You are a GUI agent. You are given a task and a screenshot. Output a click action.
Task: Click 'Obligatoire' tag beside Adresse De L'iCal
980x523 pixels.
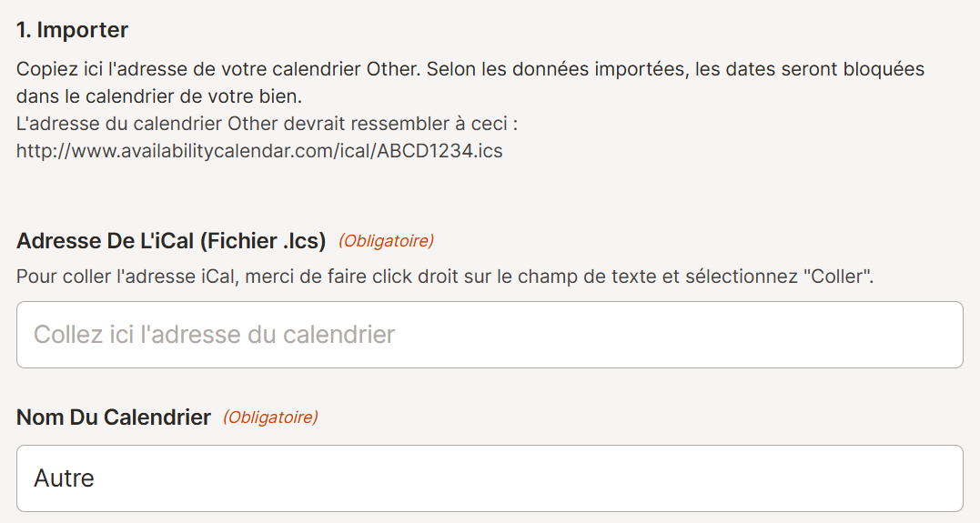click(386, 241)
